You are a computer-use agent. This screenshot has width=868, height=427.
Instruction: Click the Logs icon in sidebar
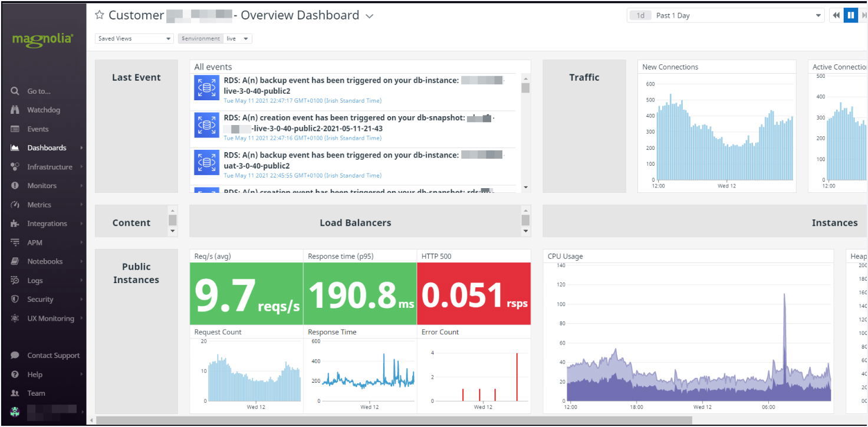tap(15, 281)
